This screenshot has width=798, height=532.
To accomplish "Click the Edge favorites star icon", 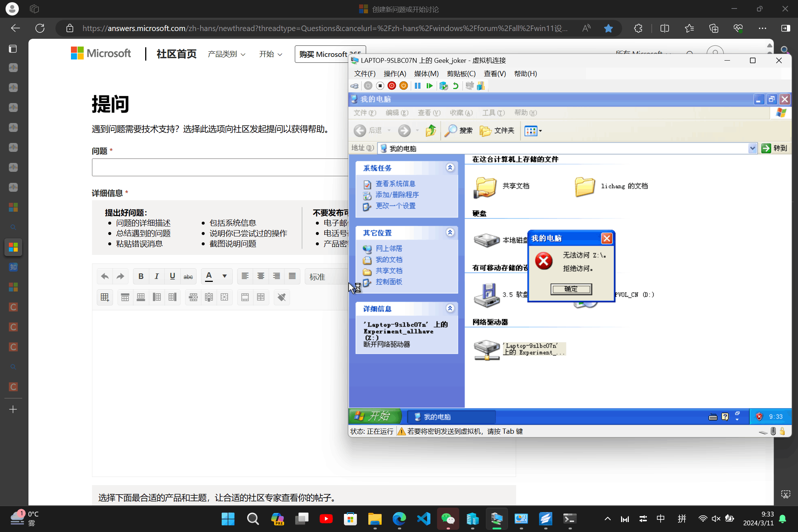I will (608, 28).
